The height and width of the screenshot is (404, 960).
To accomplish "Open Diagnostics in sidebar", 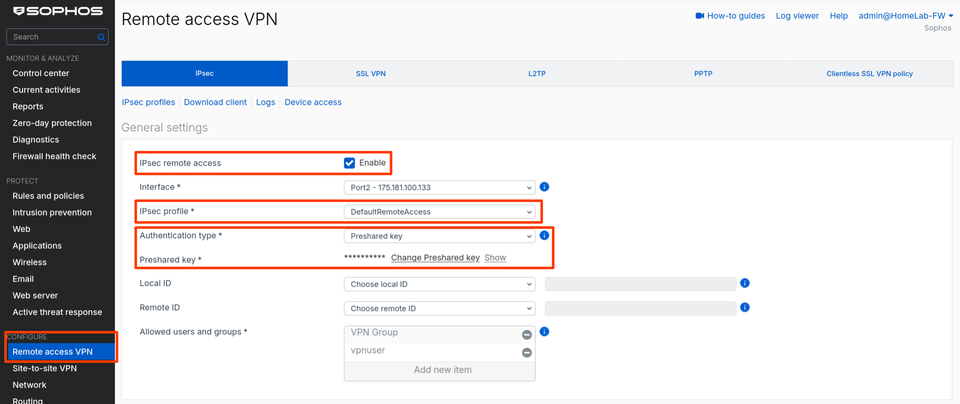I will [36, 140].
